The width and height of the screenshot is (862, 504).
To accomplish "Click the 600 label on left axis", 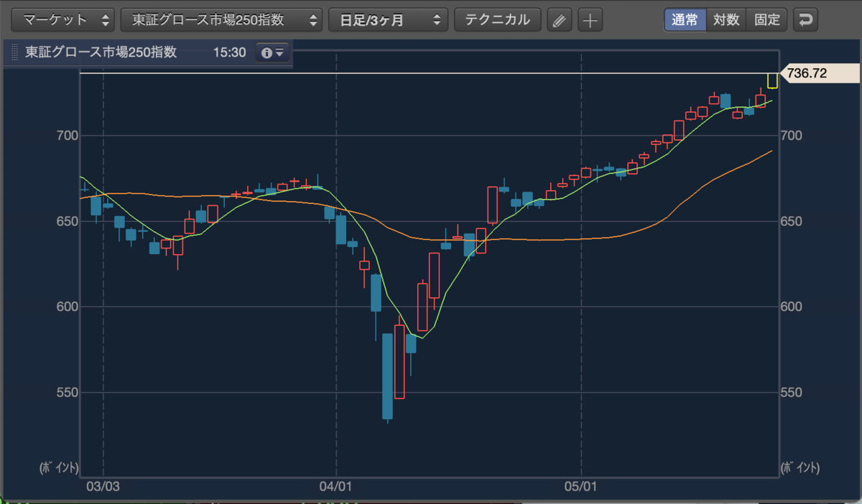I will (x=67, y=307).
